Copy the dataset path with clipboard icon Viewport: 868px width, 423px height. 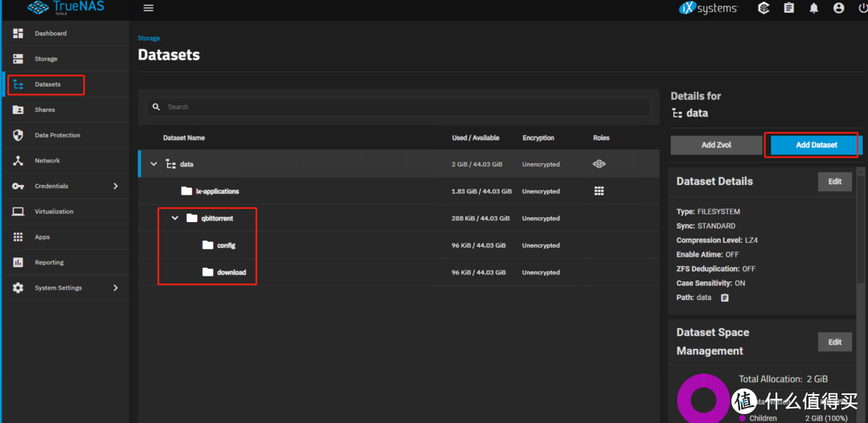coord(725,298)
